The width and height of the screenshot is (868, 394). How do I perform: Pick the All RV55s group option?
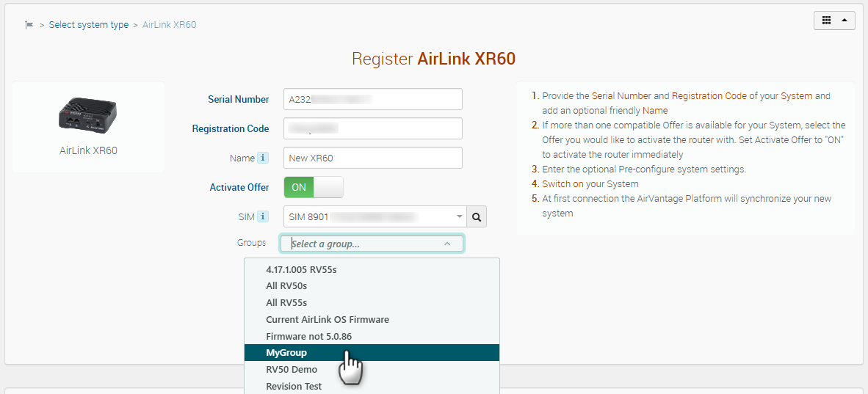tap(286, 303)
